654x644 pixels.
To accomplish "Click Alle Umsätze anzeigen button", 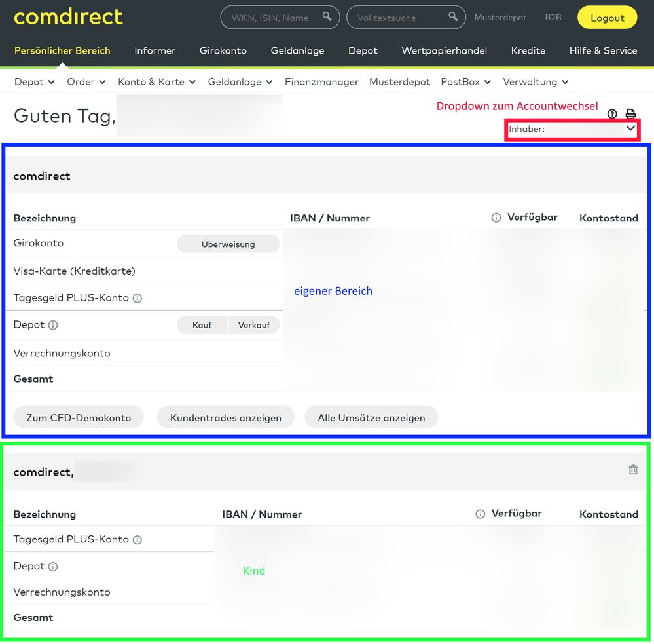I will [371, 417].
